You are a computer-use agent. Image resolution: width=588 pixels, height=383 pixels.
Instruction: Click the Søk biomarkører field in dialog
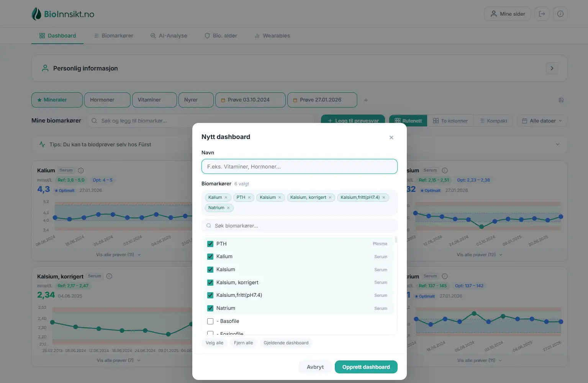pos(300,226)
